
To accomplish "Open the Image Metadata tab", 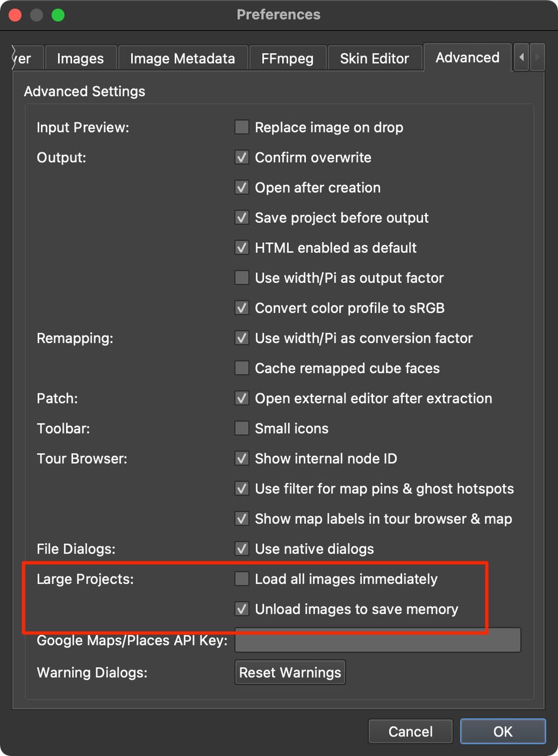I will (182, 58).
